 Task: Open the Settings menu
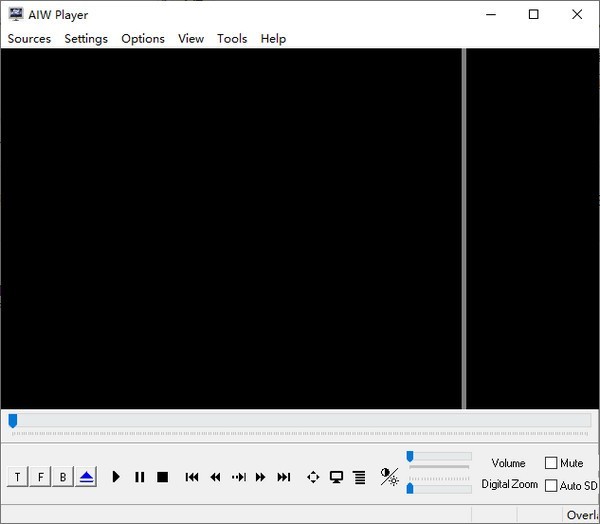click(86, 39)
